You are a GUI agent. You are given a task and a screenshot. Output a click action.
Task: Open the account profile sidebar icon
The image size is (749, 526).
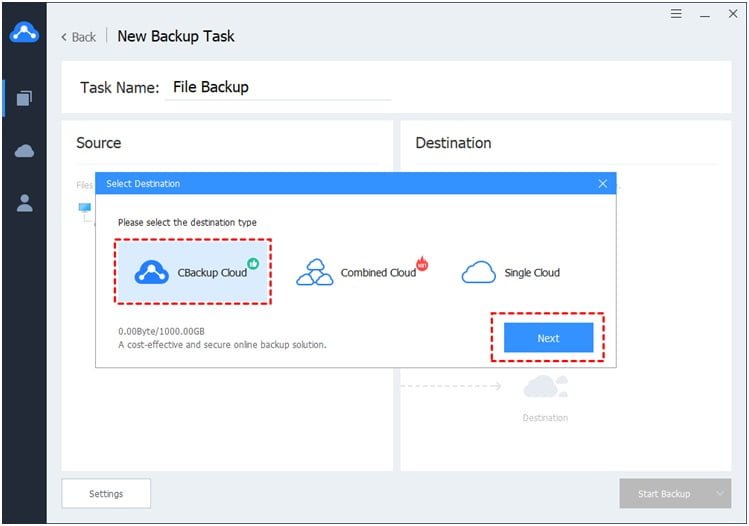[24, 203]
